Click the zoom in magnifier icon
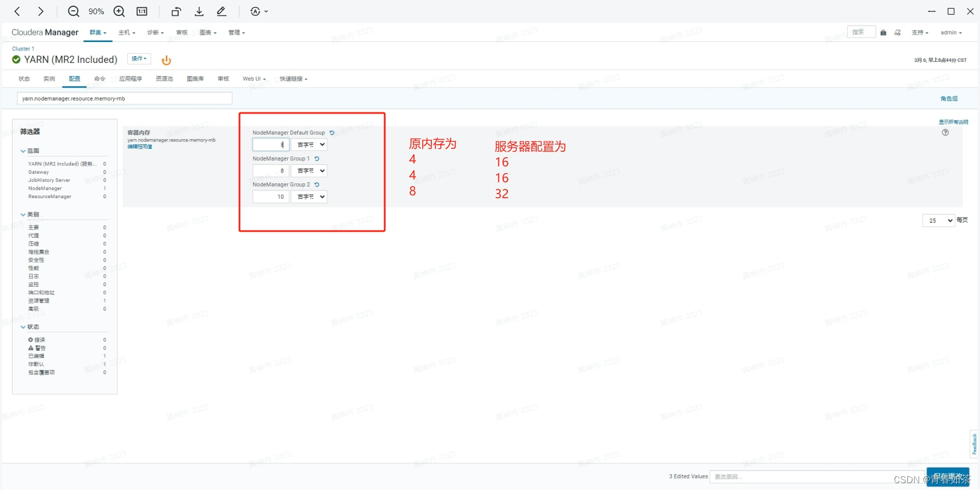This screenshot has width=980, height=490. 119,11
